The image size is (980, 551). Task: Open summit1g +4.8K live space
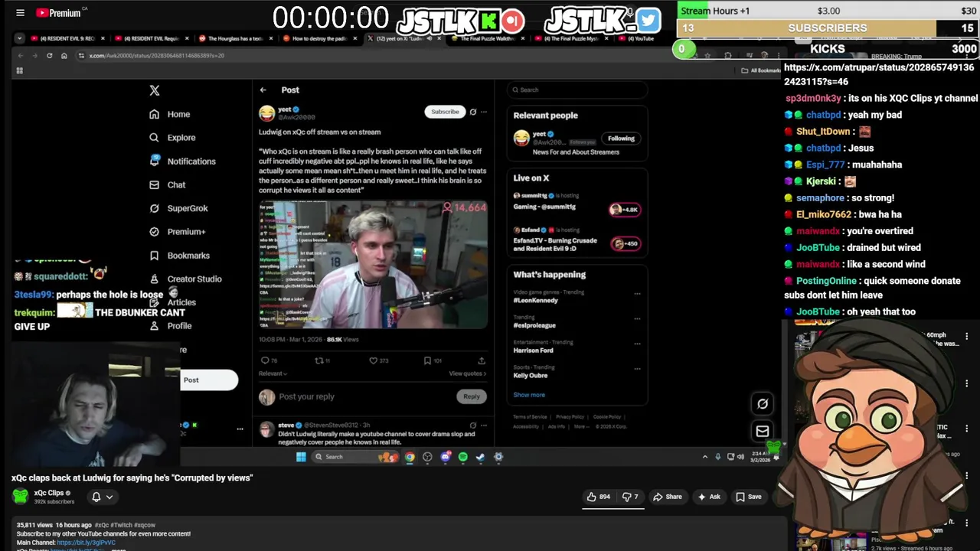(x=624, y=209)
